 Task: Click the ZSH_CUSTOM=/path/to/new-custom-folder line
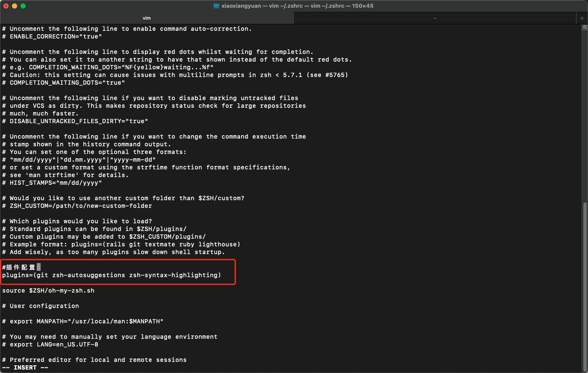[77, 206]
